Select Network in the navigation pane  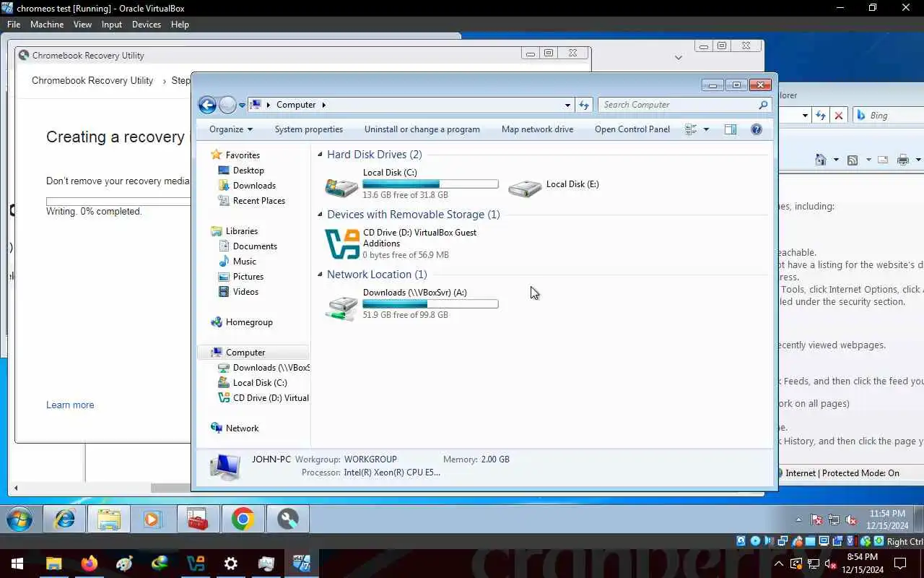[x=242, y=428]
